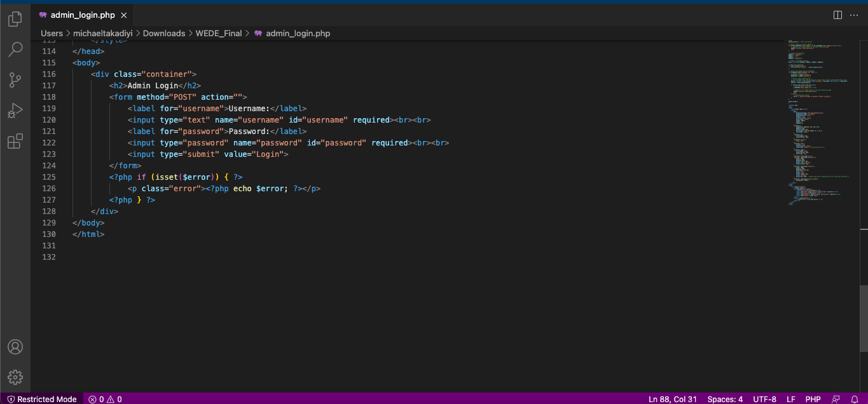Select the admin_login.php editor tab

(x=83, y=15)
